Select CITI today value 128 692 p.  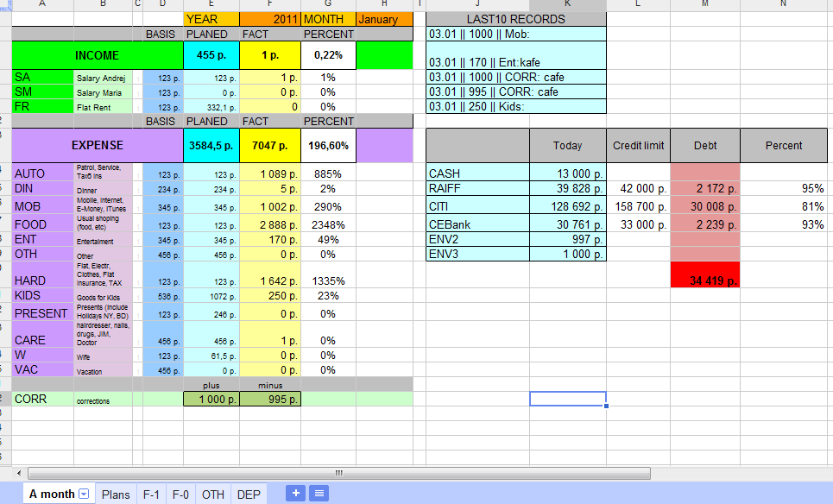(568, 205)
